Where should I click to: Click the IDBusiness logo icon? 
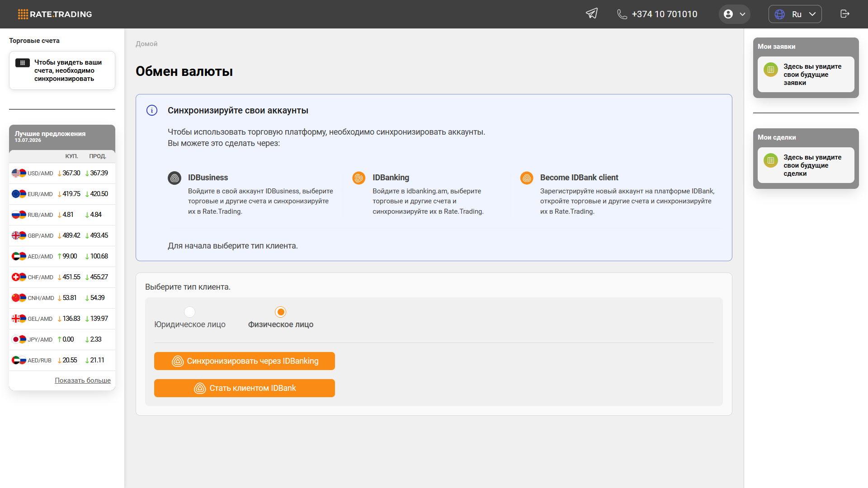175,178
